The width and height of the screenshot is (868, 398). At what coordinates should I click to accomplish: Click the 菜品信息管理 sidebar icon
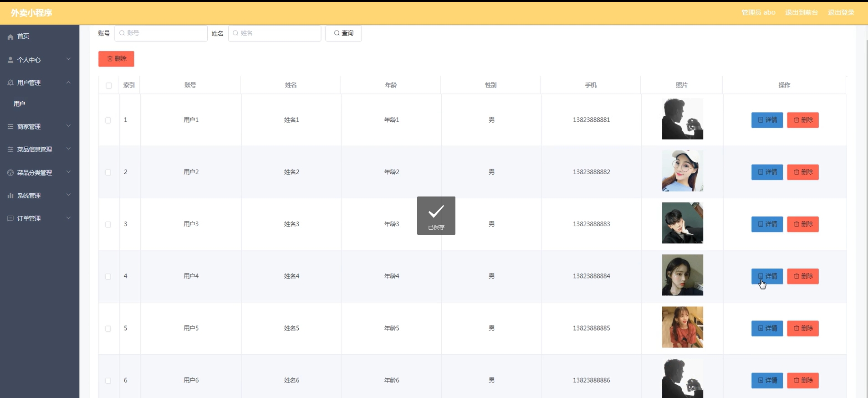(x=10, y=150)
